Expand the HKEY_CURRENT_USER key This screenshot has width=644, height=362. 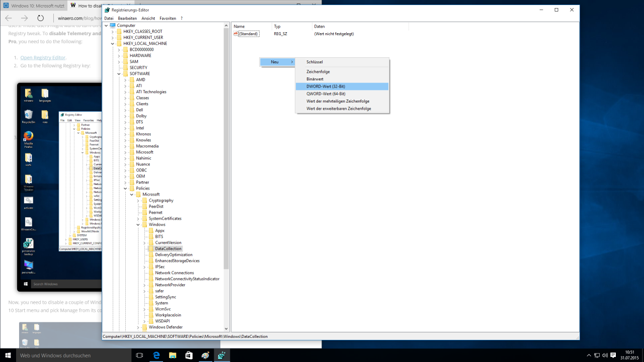pyautogui.click(x=112, y=37)
